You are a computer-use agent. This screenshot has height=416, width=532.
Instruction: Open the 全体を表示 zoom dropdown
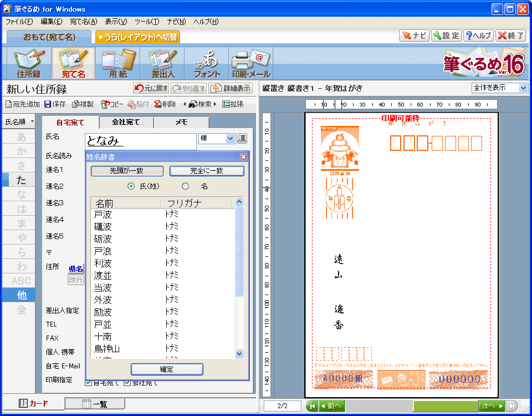[523, 88]
